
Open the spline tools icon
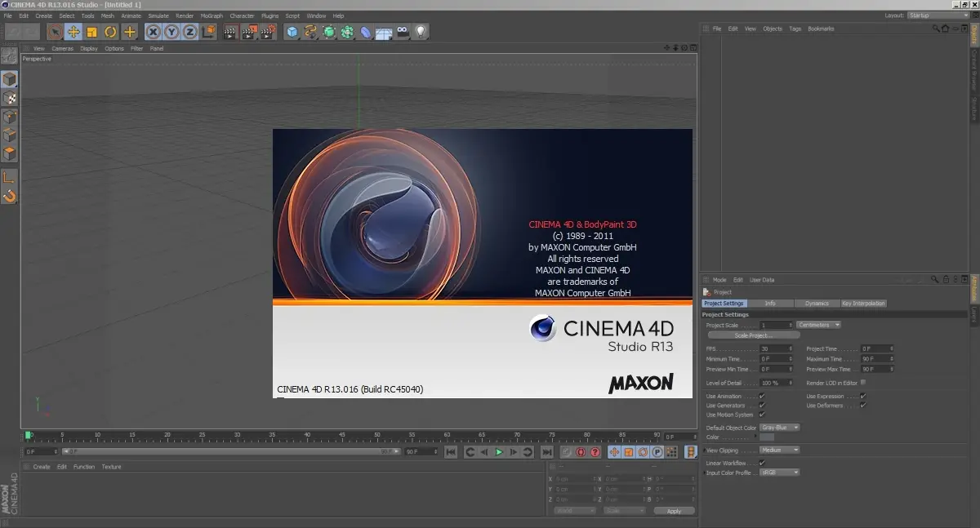310,32
